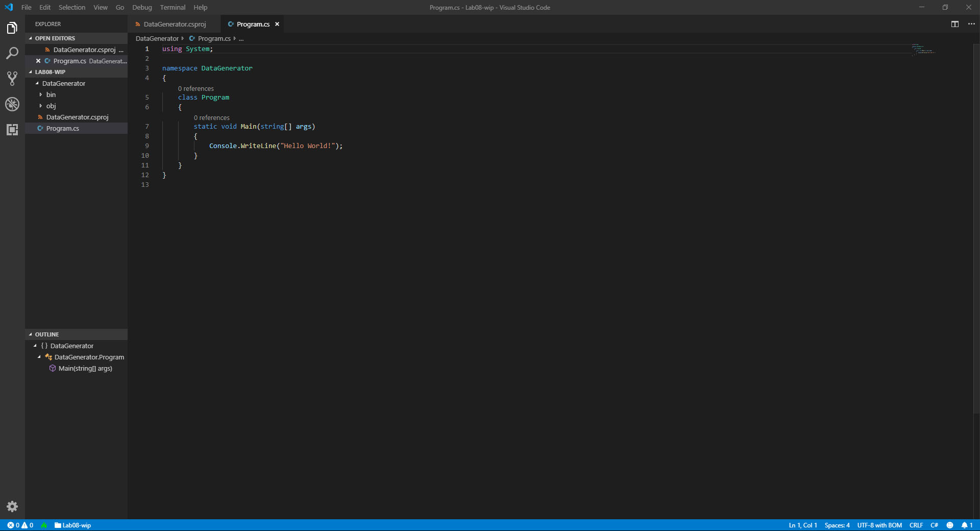This screenshot has height=531, width=980.
Task: Click C# language mode selector
Action: pyautogui.click(x=934, y=525)
